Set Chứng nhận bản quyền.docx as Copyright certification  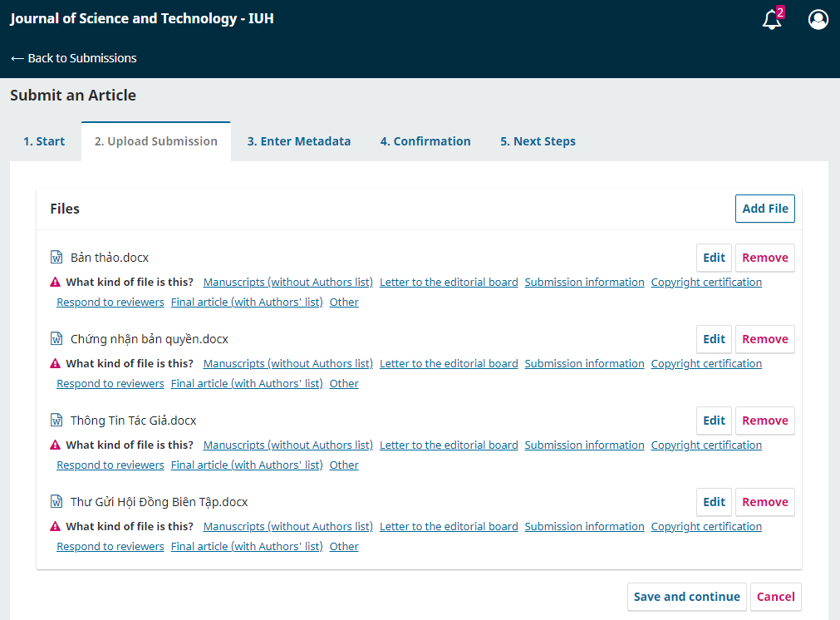pyautogui.click(x=706, y=363)
